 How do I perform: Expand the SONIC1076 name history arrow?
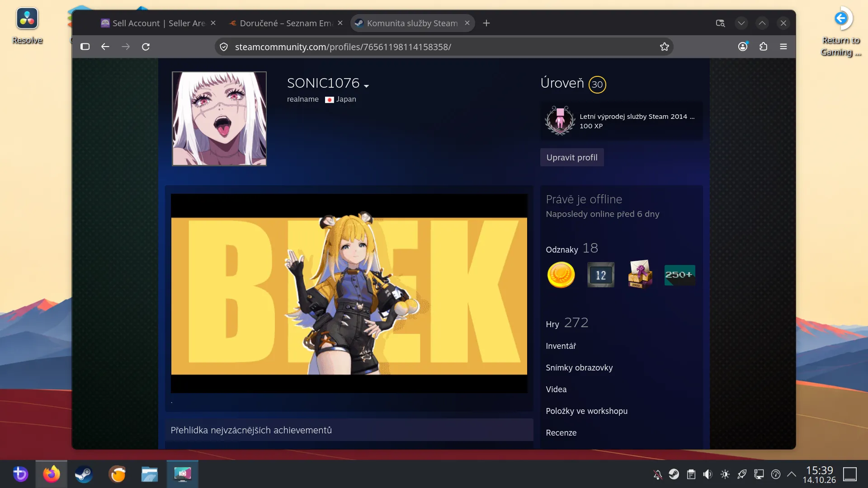coord(366,86)
